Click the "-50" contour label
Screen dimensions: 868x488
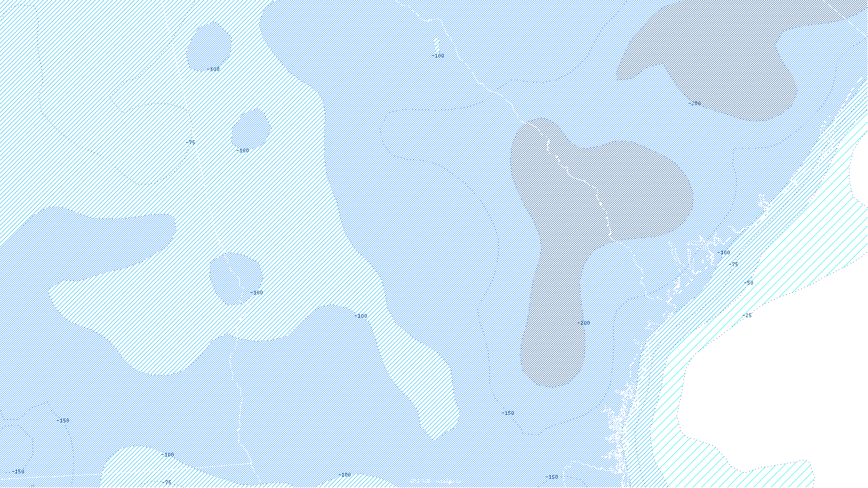[749, 283]
